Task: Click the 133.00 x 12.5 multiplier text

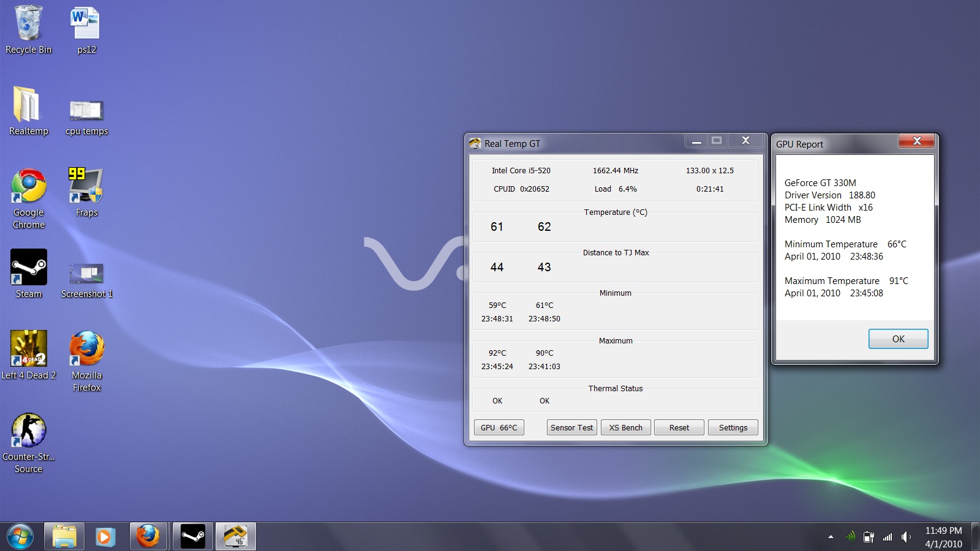Action: (x=709, y=170)
